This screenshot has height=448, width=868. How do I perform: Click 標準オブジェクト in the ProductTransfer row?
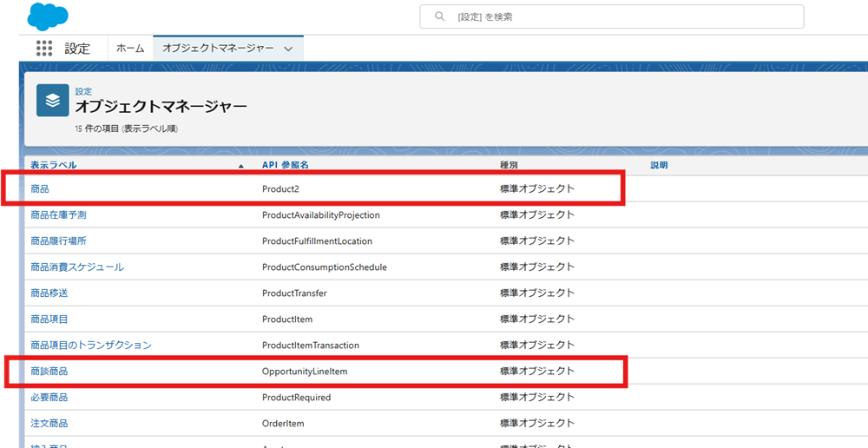point(537,293)
